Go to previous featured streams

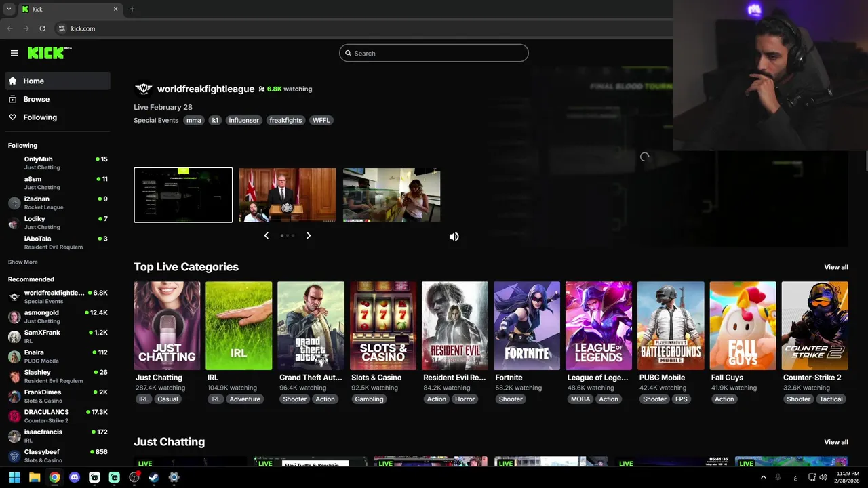tap(266, 235)
